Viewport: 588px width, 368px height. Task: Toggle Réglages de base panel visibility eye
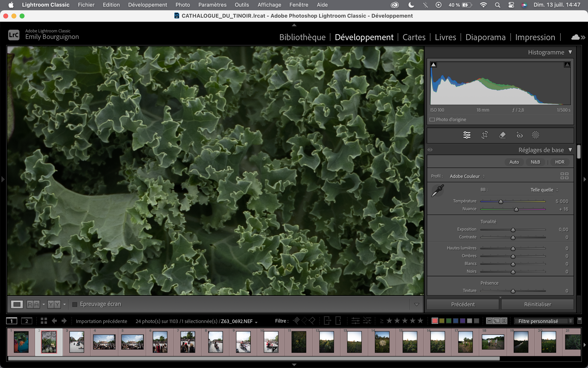tap(430, 150)
